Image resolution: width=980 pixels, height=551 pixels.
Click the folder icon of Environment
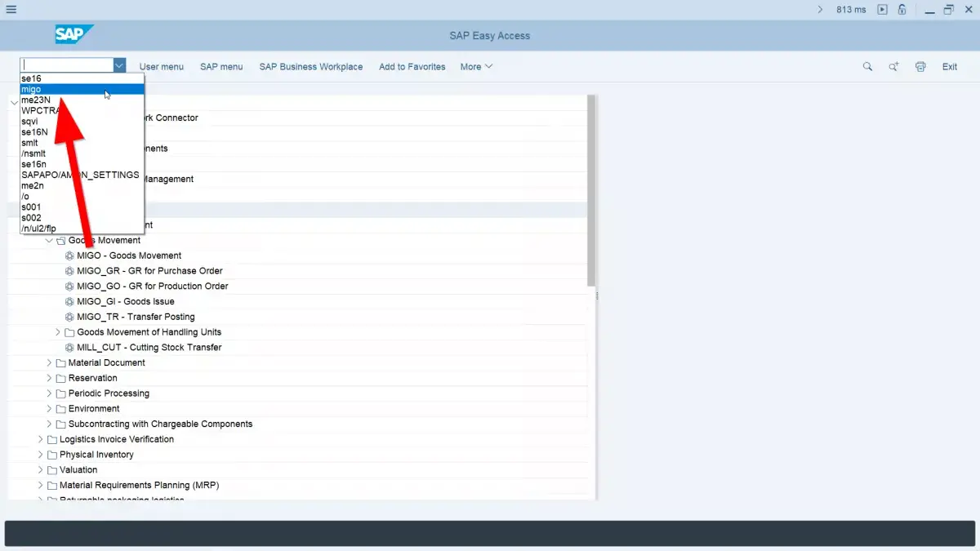61,409
